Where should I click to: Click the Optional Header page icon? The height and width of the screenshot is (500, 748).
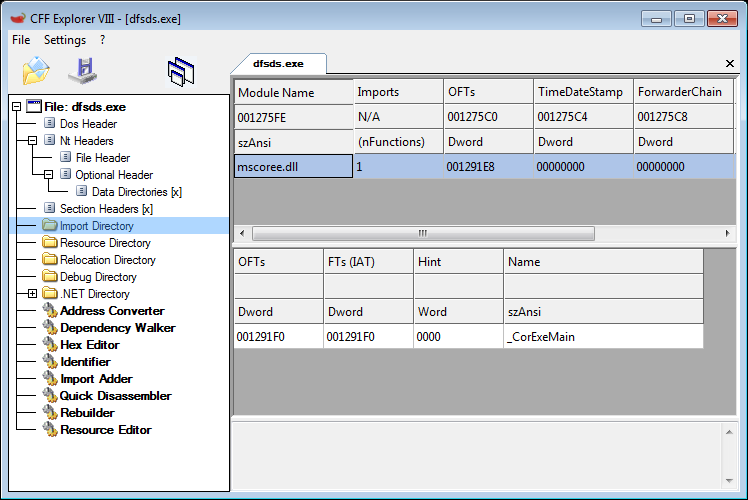tap(66, 174)
